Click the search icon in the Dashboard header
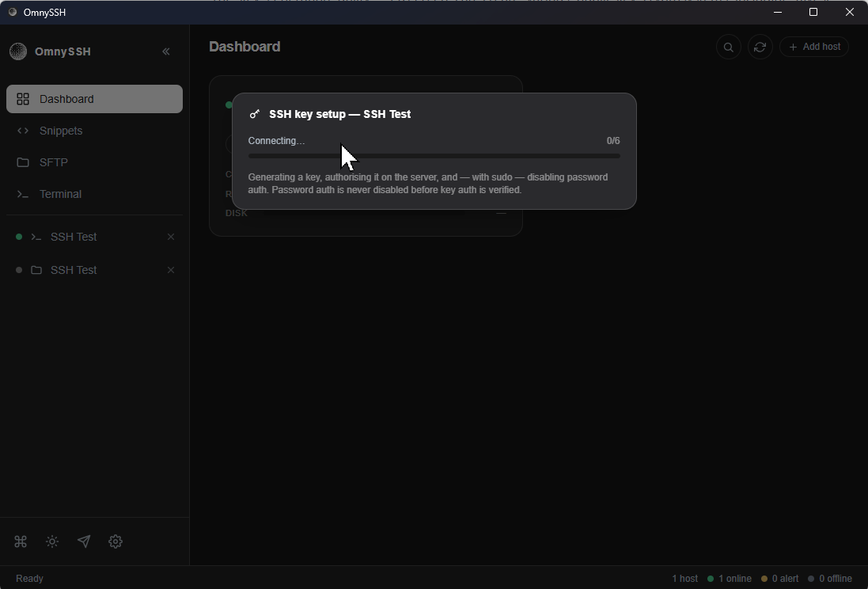The image size is (868, 589). click(x=729, y=47)
